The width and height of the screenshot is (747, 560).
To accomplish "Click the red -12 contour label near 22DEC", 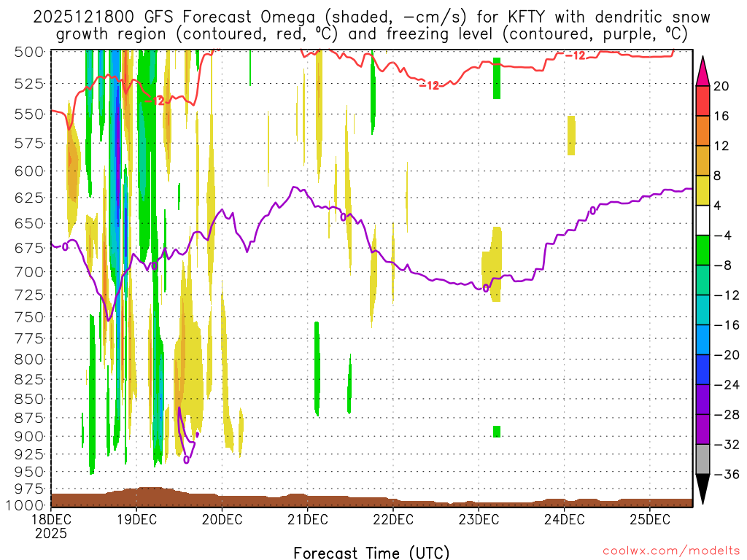I will (x=429, y=86).
